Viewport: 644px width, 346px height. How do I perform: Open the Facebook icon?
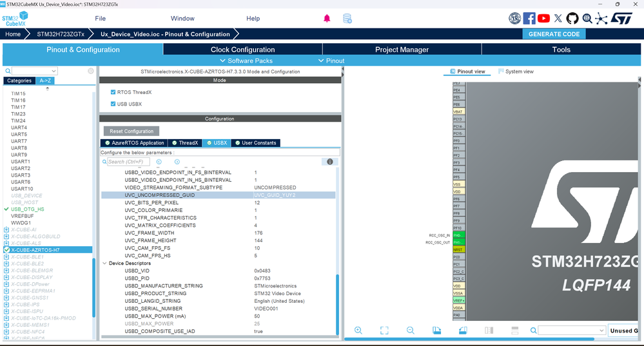click(529, 18)
